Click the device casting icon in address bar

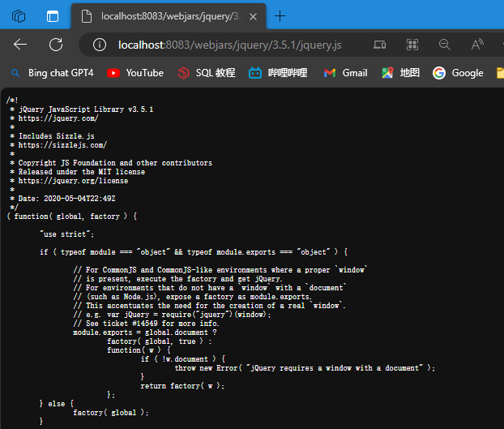(379, 45)
